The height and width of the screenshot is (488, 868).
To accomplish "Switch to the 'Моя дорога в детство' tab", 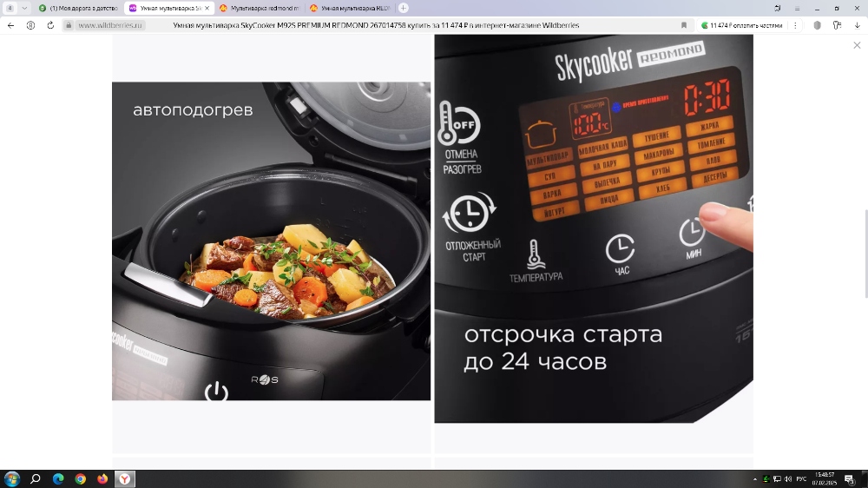I will point(79,9).
